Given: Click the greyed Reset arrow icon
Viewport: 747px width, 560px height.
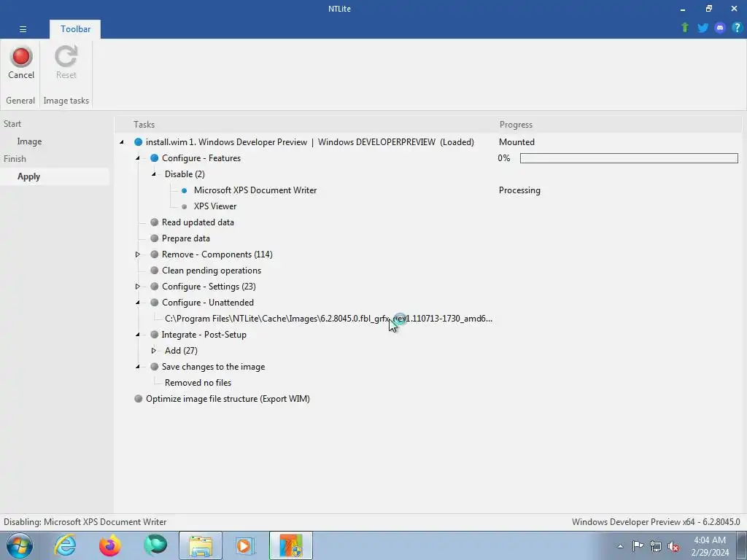Looking at the screenshot, I should [66, 57].
